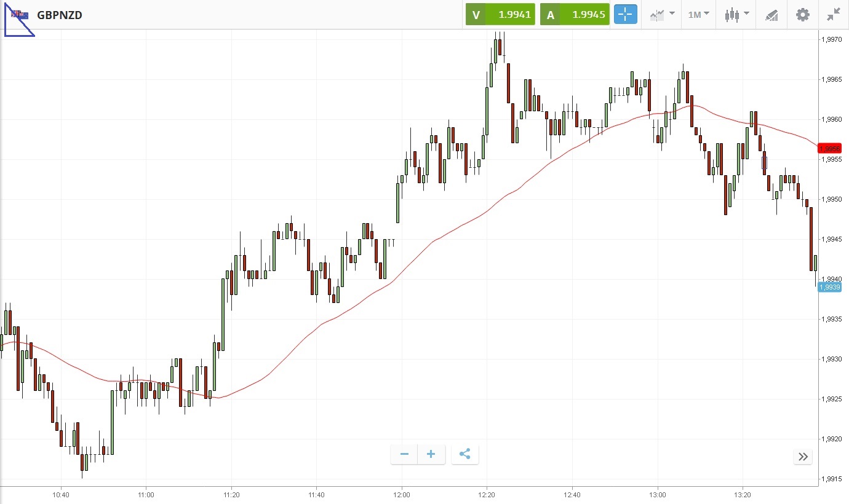Open the 1M timeframe dropdown

coord(698,15)
